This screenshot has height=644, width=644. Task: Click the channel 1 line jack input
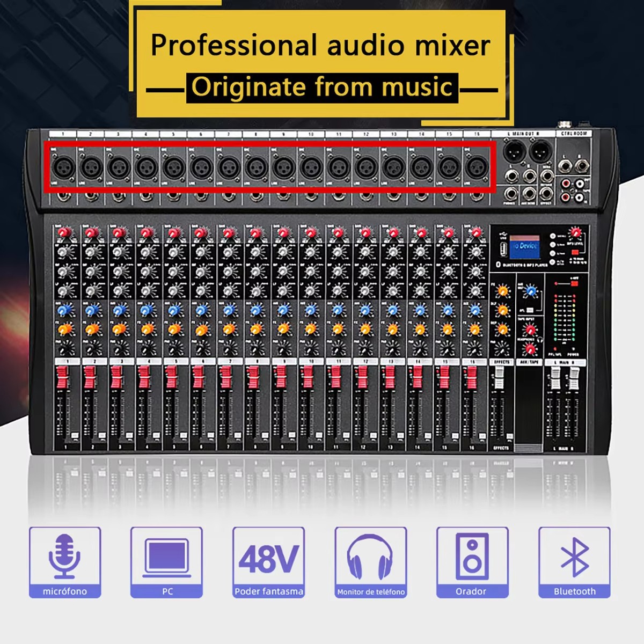[x=63, y=196]
